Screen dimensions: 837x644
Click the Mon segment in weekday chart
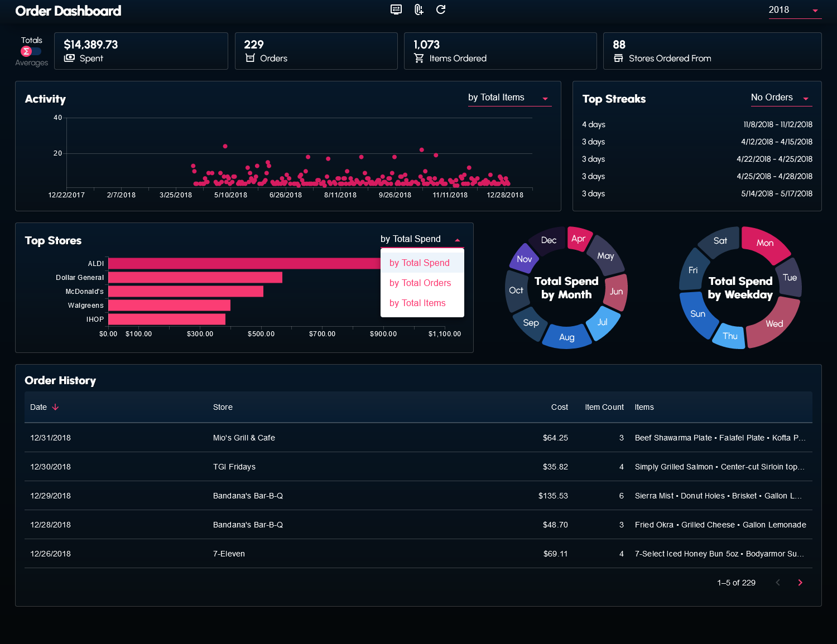(765, 244)
